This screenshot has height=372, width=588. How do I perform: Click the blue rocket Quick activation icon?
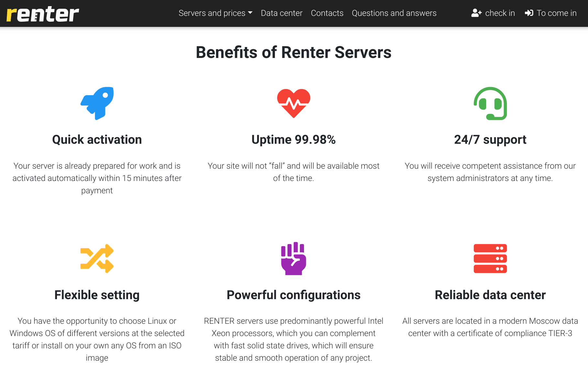(x=97, y=103)
